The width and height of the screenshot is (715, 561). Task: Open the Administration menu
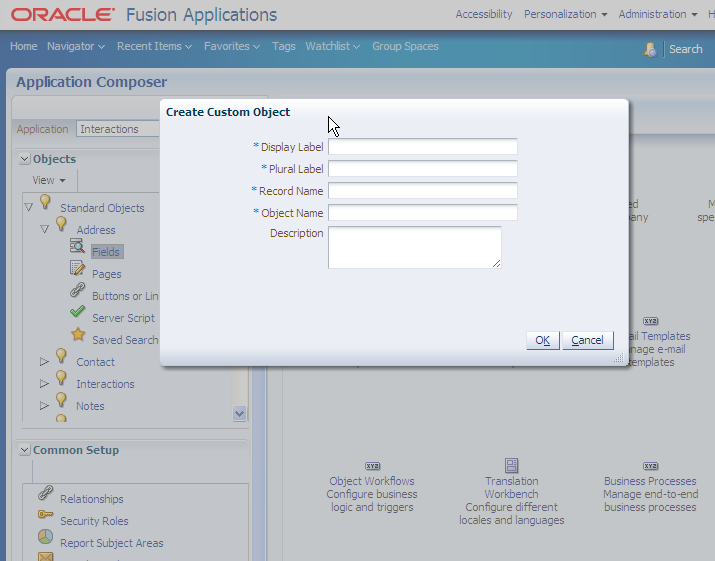tap(658, 14)
